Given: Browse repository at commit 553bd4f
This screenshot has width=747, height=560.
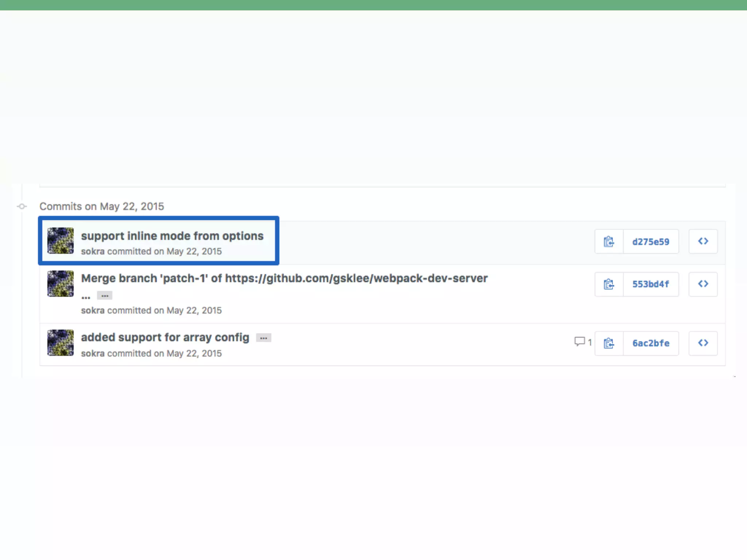Looking at the screenshot, I should tap(703, 284).
